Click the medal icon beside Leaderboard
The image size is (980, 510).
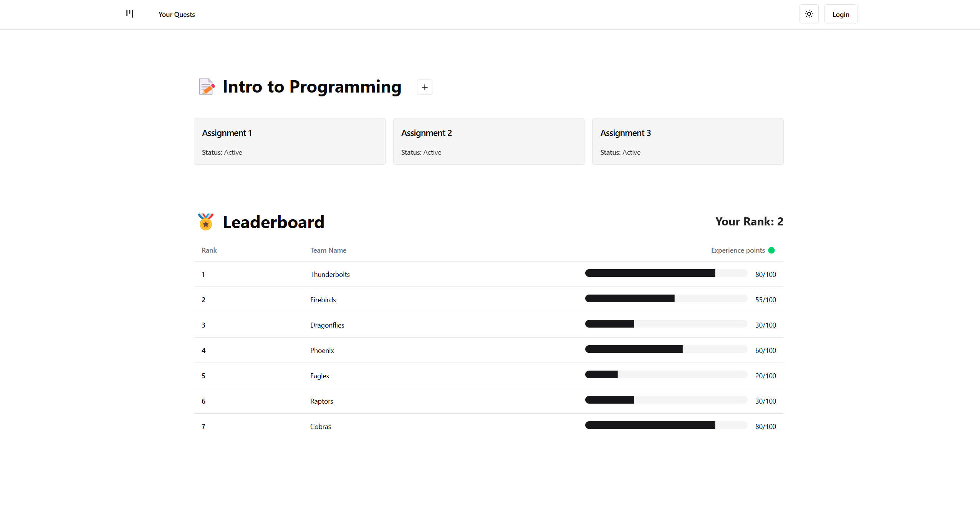(205, 222)
